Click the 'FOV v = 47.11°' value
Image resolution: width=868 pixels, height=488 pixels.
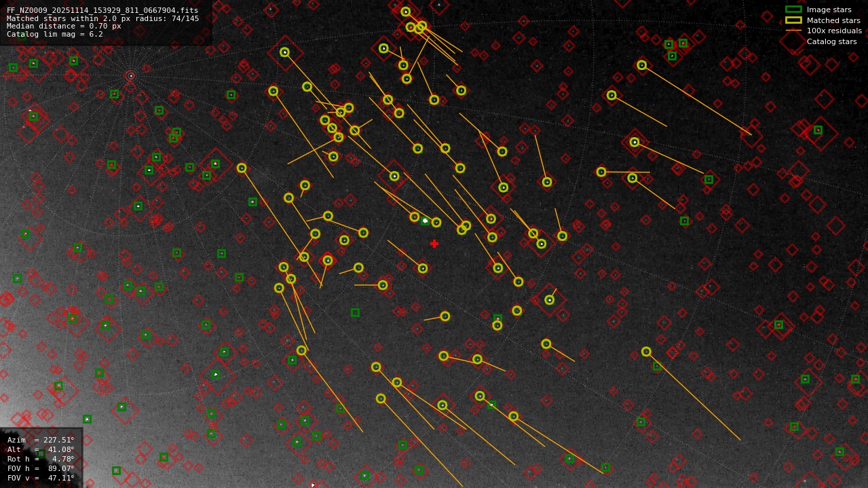coord(41,478)
